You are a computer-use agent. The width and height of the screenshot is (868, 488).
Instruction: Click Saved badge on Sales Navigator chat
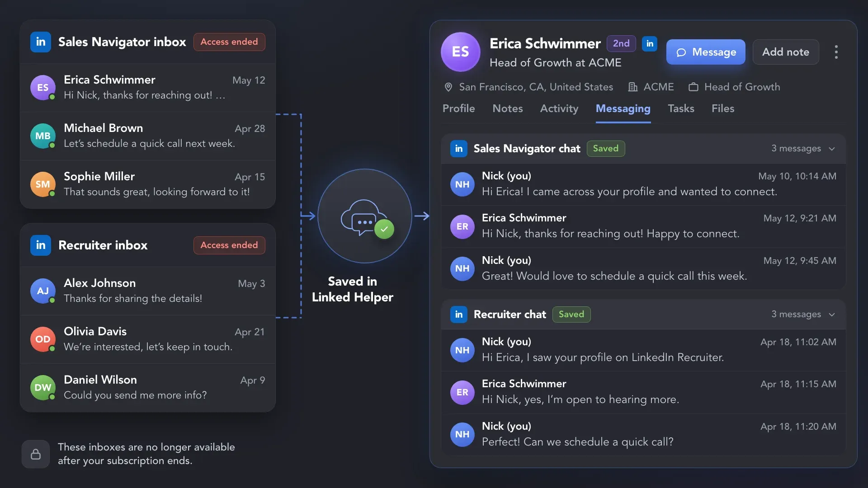(606, 149)
